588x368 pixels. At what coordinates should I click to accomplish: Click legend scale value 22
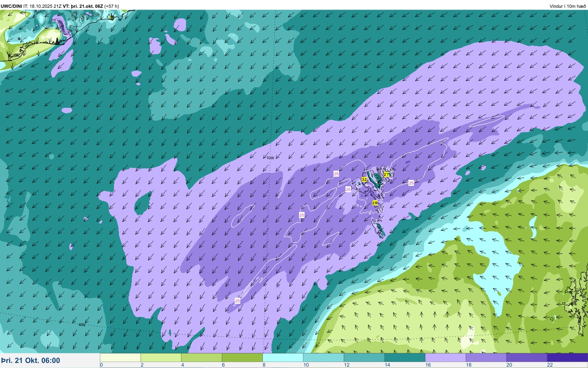pyautogui.click(x=550, y=365)
